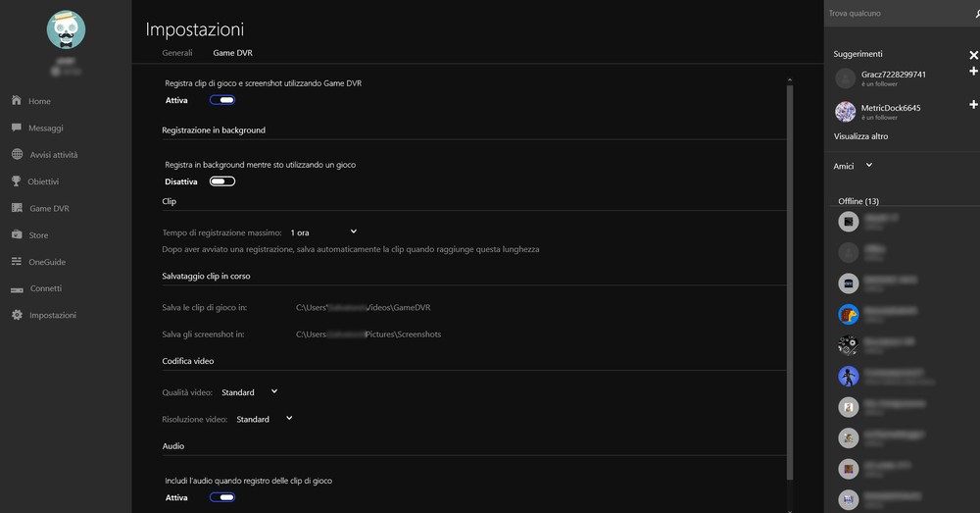The image size is (980, 513).
Task: Open Messaggi chat icon
Action: coord(17,128)
